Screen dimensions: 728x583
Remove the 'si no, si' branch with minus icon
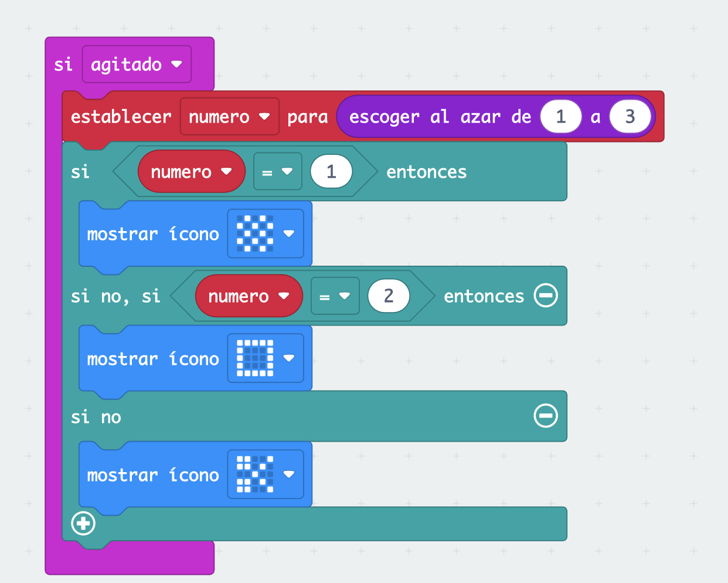[546, 296]
